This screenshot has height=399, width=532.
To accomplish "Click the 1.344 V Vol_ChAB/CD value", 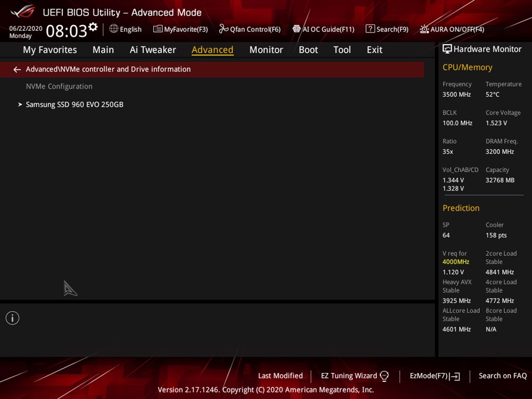I will 453,180.
